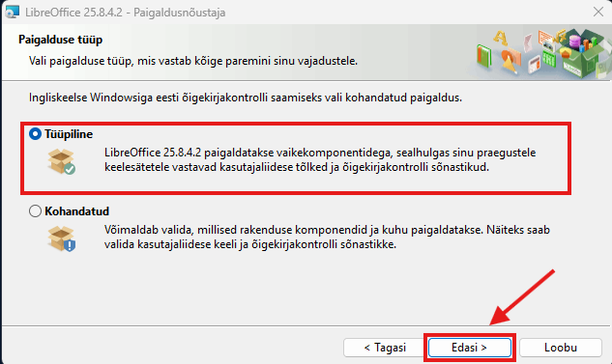
Task: Click the 'Kohandatud' option label
Action: [77, 211]
